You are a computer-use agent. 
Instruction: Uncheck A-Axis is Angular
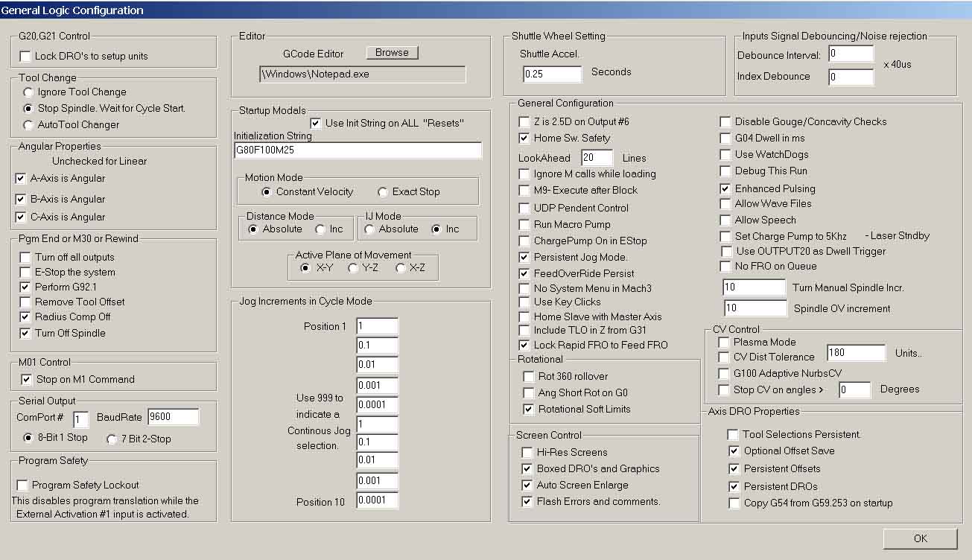(21, 179)
